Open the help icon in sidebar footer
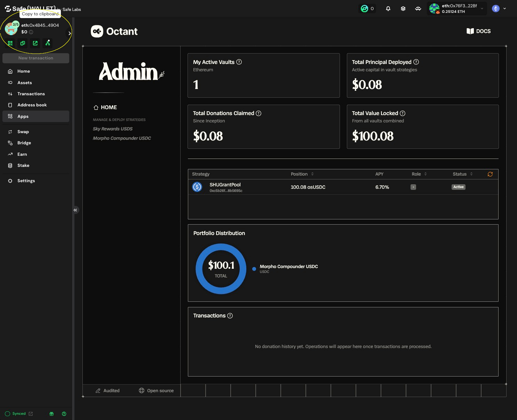The width and height of the screenshot is (517, 420). 64,414
